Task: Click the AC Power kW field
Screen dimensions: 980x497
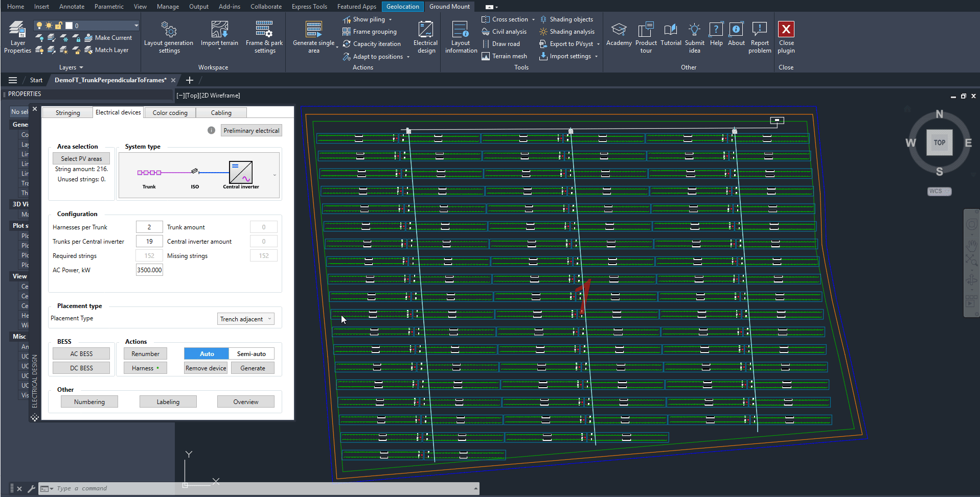Action: tap(149, 270)
